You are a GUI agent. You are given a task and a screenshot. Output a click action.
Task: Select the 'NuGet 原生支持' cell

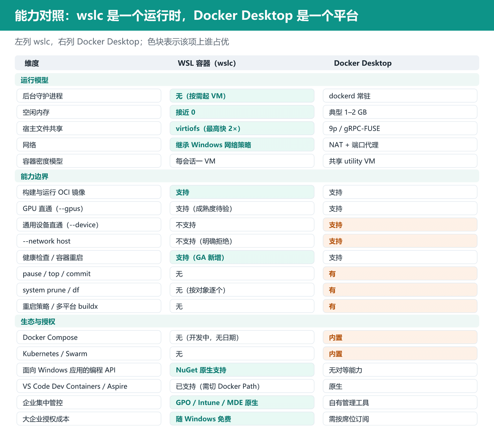tap(242, 370)
